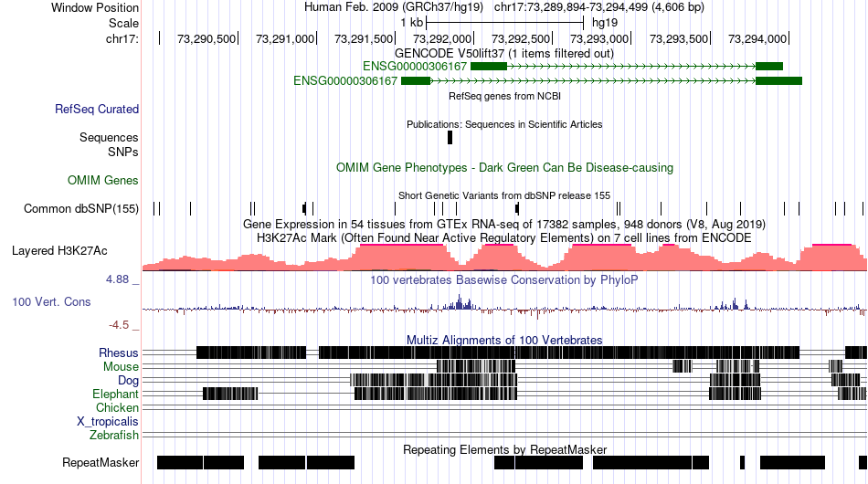Click the RefSeq genes from NCBI title
The image size is (868, 484).
(505, 96)
